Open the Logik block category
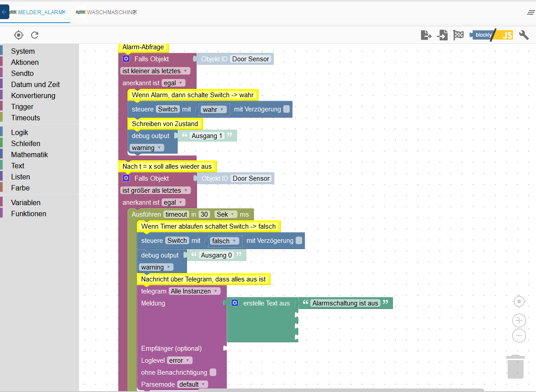Screen dimensions: 536x392 (20, 133)
